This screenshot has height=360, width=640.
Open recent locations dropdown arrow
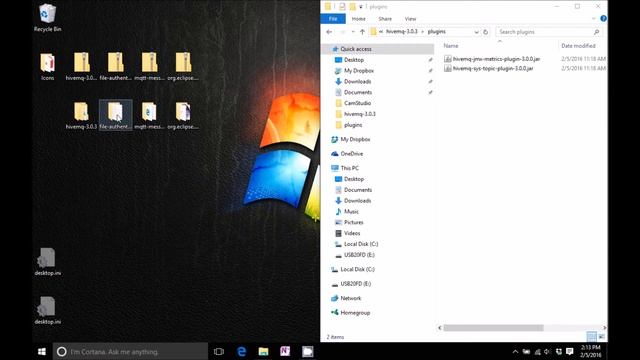pos(353,32)
